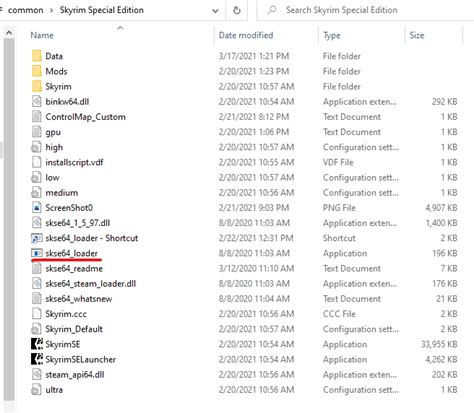Sort files by Date modified column

point(246,35)
